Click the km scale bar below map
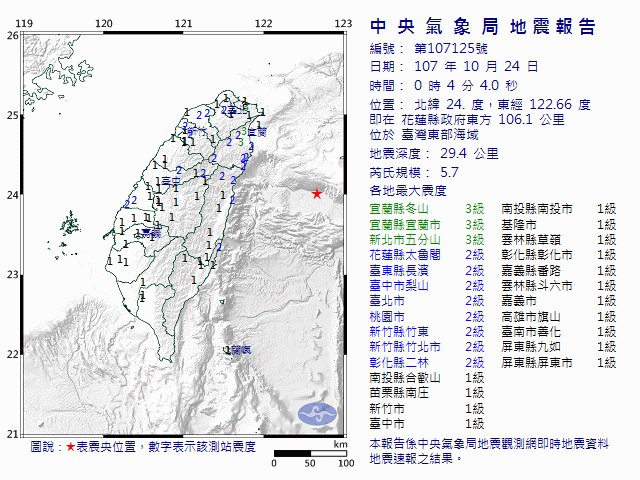The height and width of the screenshot is (480, 640). pos(310,453)
